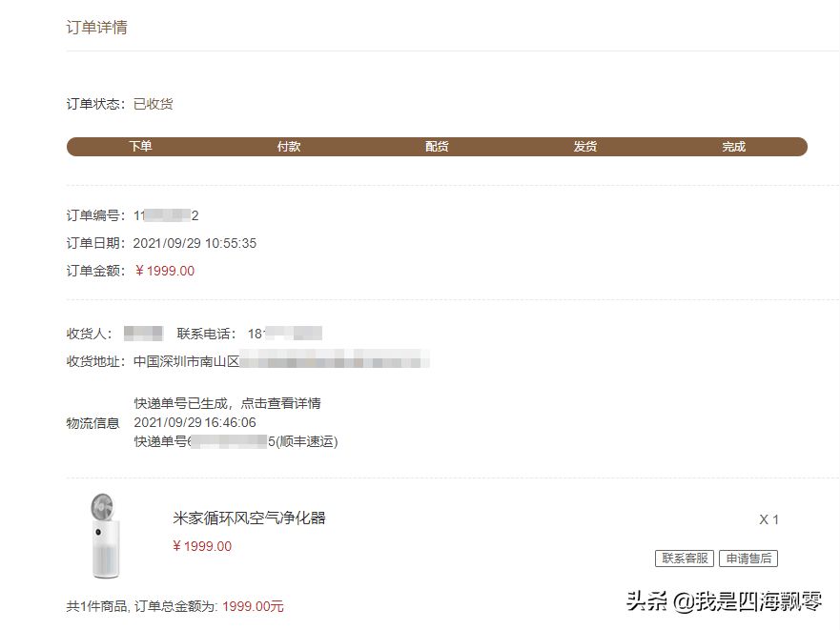Click the 已收货 order status text
840x630 pixels.
154,104
